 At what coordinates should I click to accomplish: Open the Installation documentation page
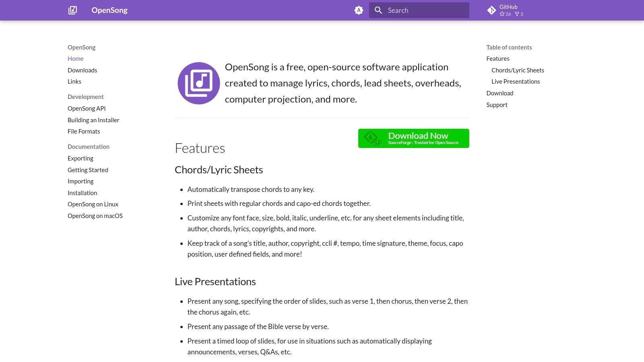click(x=82, y=193)
